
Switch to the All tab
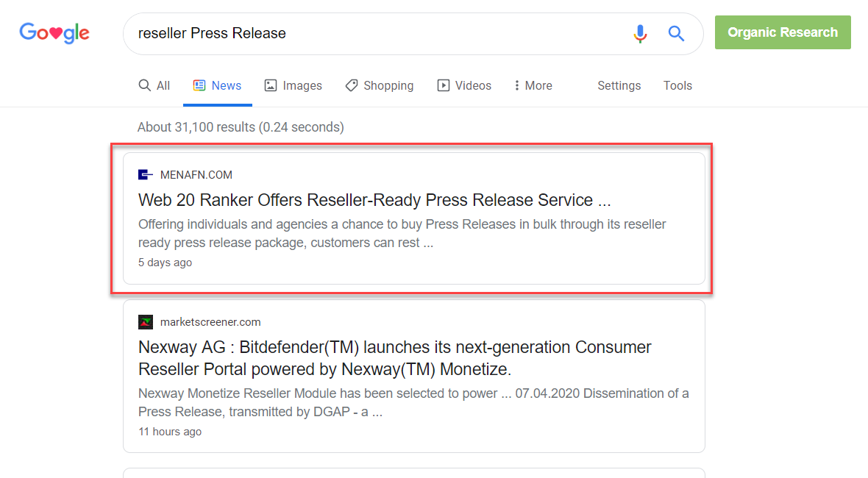click(154, 85)
